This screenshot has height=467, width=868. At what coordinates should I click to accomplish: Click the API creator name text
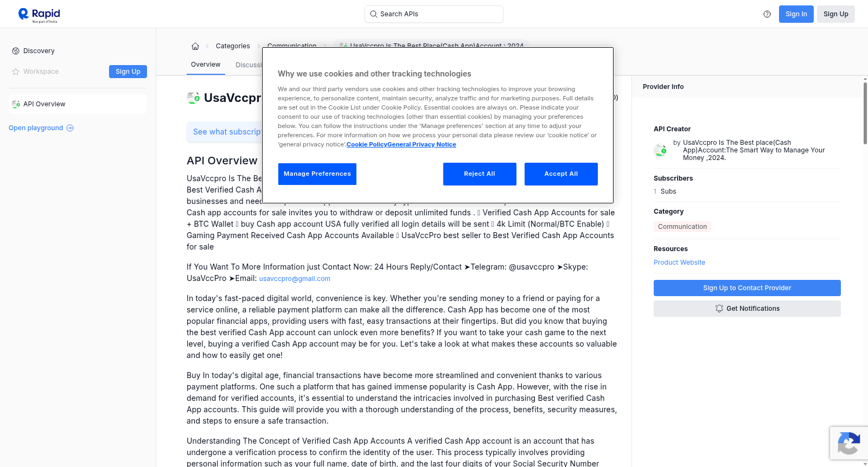(754, 150)
